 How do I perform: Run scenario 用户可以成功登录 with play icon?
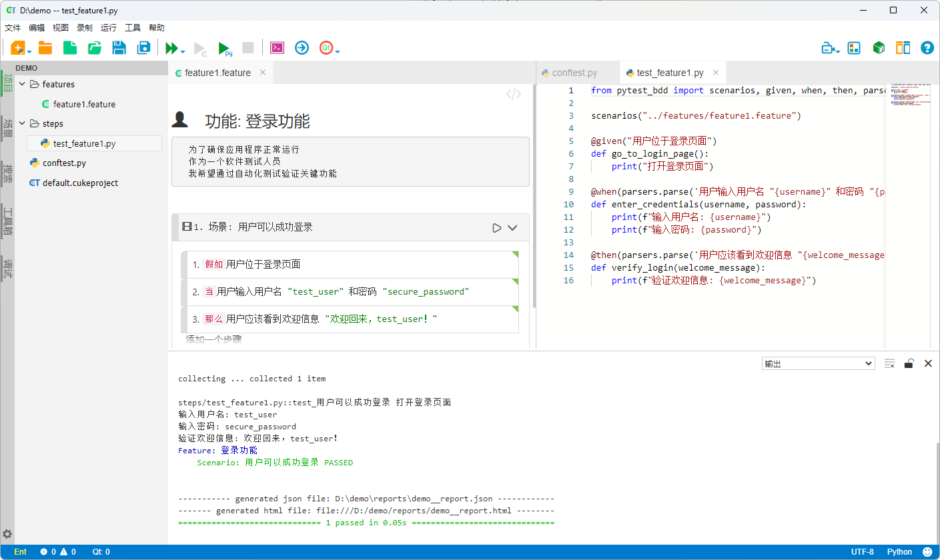pyautogui.click(x=497, y=228)
